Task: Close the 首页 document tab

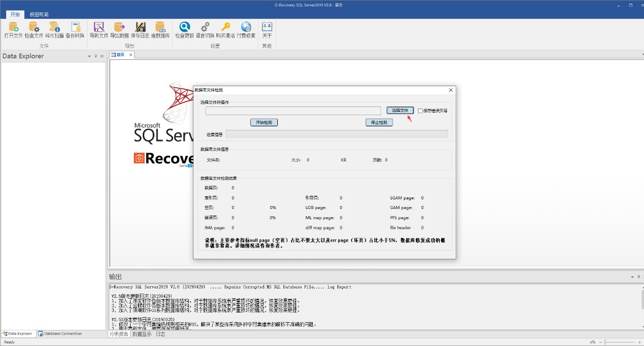Action: click(x=131, y=55)
